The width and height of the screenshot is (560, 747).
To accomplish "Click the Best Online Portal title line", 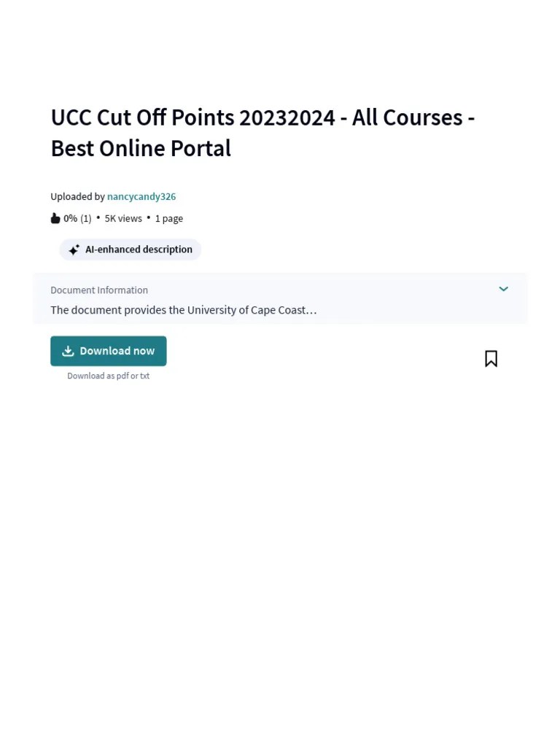I will 141,149.
